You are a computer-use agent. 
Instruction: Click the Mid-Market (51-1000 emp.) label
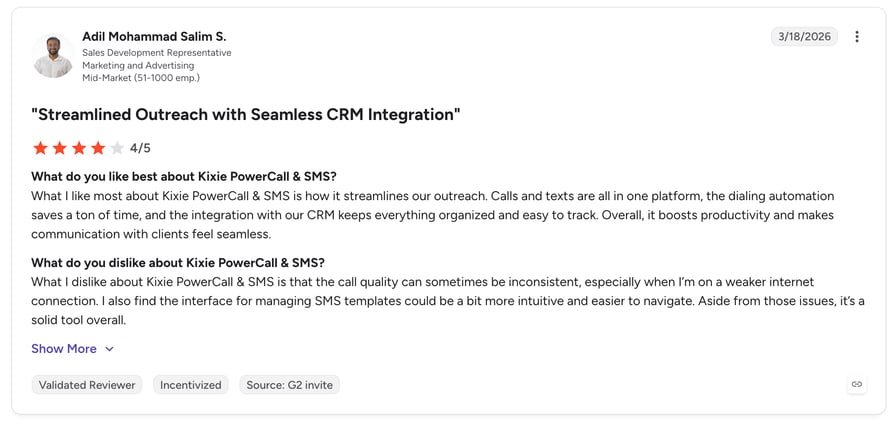pyautogui.click(x=141, y=78)
